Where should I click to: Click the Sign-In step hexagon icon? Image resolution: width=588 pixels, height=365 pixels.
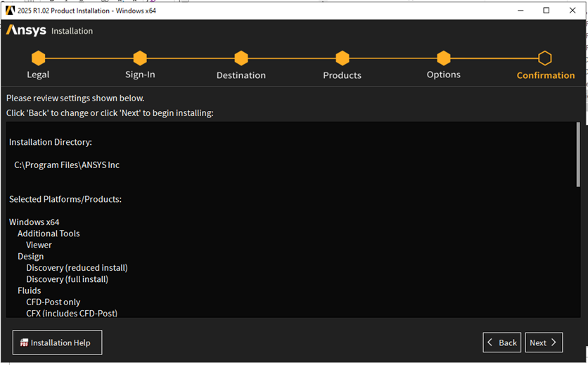pos(140,58)
